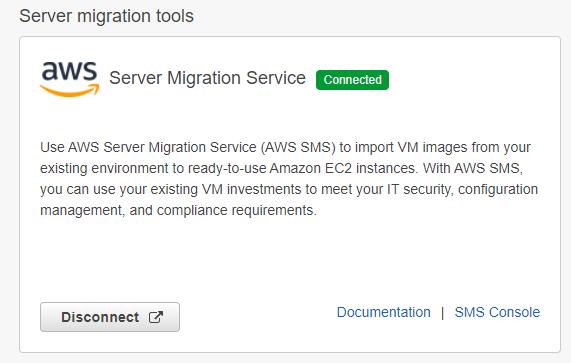Viewport: 571px width, 363px height.
Task: Click the AWS logo
Action: 69,79
